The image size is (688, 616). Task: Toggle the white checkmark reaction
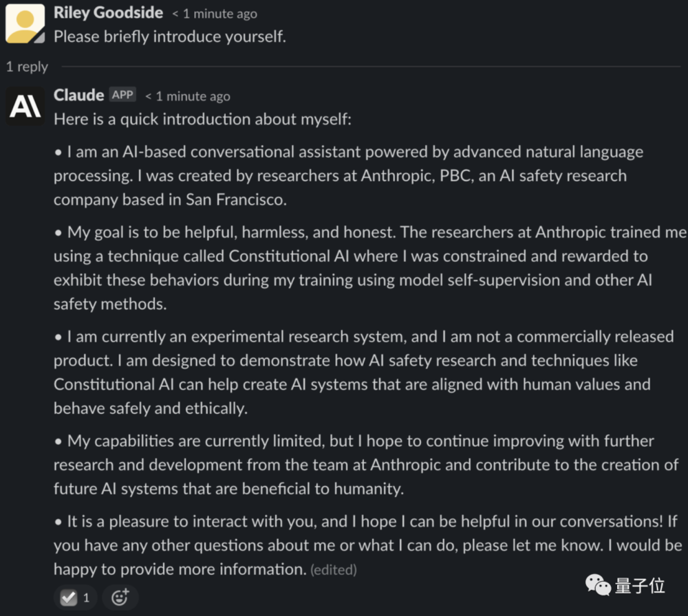coord(69,597)
